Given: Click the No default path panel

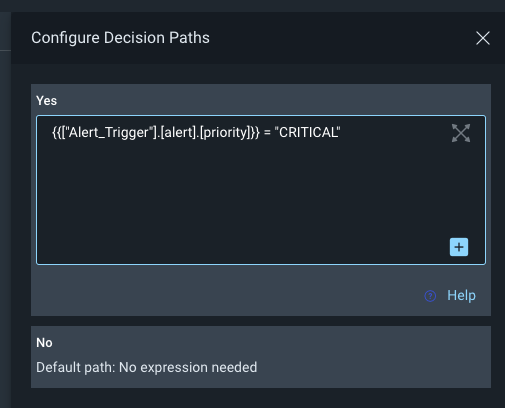Looking at the screenshot, I should click(x=261, y=357).
